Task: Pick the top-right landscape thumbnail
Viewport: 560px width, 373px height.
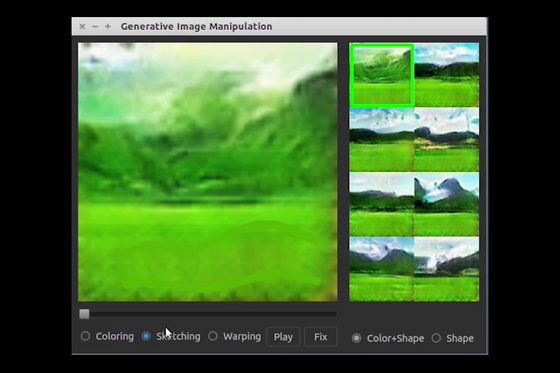Action: (447, 75)
